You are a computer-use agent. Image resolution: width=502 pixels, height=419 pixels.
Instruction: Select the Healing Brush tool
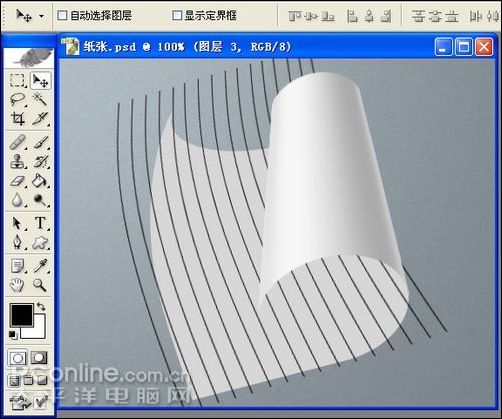point(17,142)
